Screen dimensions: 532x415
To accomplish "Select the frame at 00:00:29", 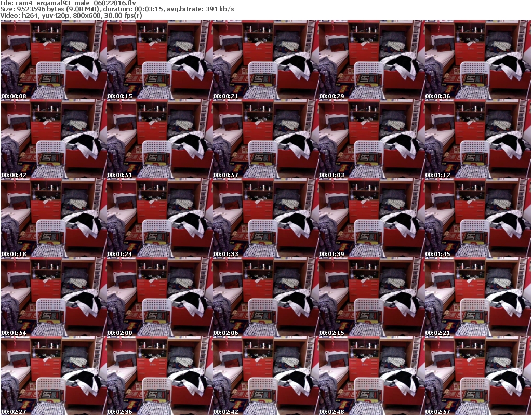I will tap(371, 60).
